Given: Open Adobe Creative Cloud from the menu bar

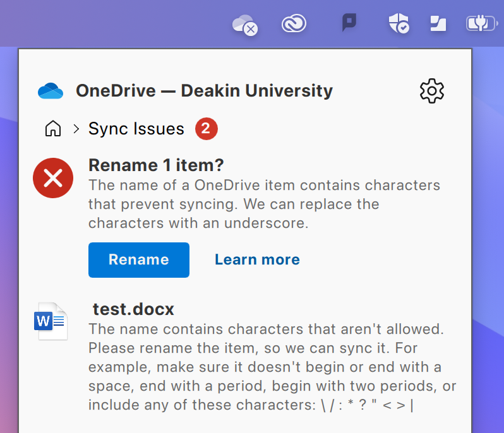Looking at the screenshot, I should click(x=294, y=24).
